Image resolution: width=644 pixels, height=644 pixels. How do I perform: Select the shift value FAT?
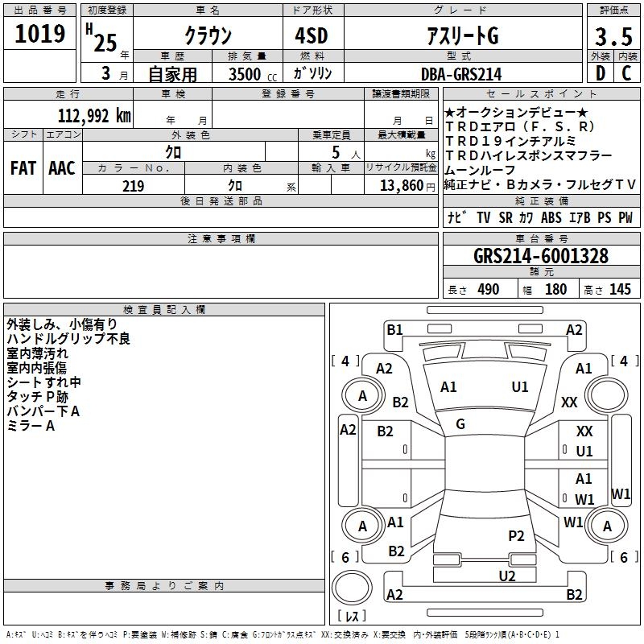23,168
